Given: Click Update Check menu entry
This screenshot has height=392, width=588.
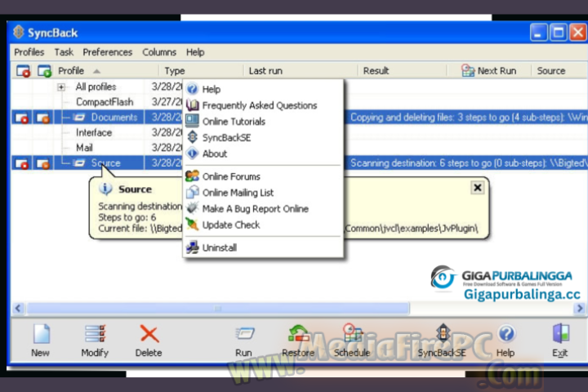Looking at the screenshot, I should (263, 225).
